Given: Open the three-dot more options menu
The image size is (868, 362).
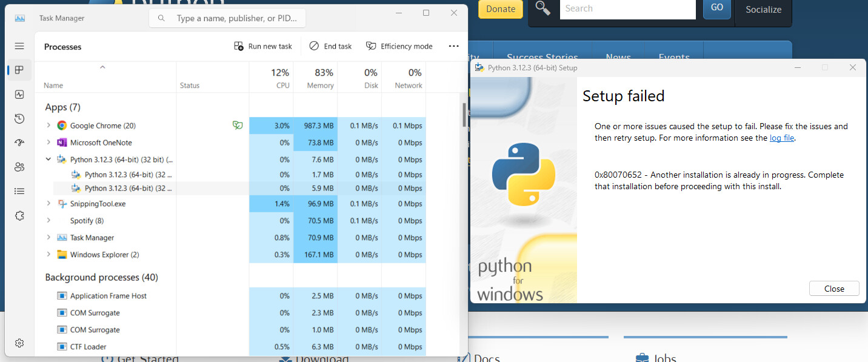Looking at the screenshot, I should pyautogui.click(x=453, y=46).
